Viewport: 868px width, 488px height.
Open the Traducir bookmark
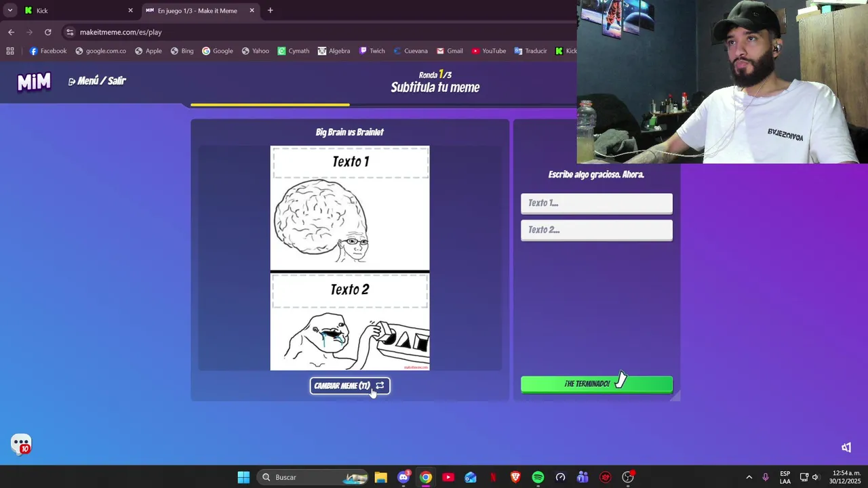coord(530,51)
